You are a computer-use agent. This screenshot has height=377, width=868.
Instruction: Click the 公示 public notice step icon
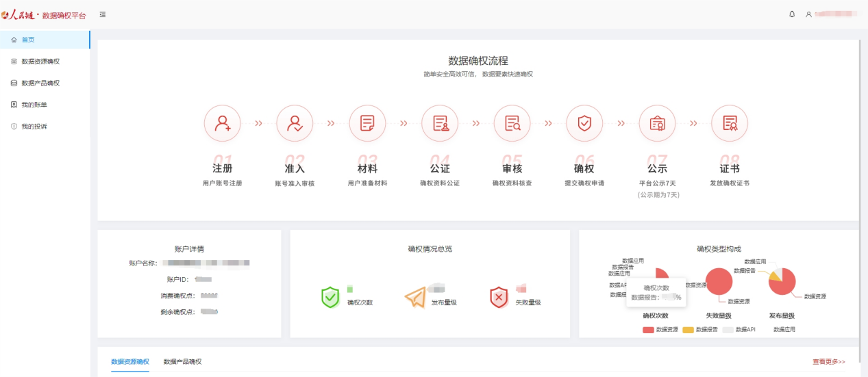[x=657, y=123]
